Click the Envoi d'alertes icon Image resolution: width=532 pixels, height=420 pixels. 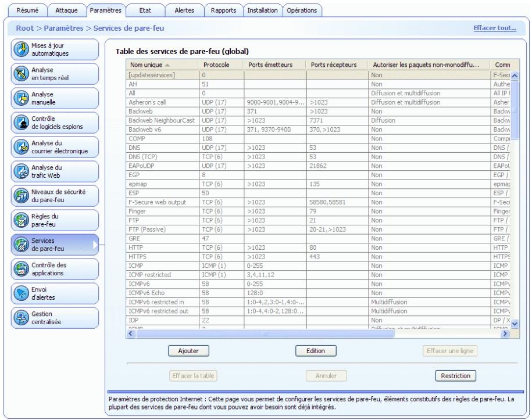click(x=21, y=293)
